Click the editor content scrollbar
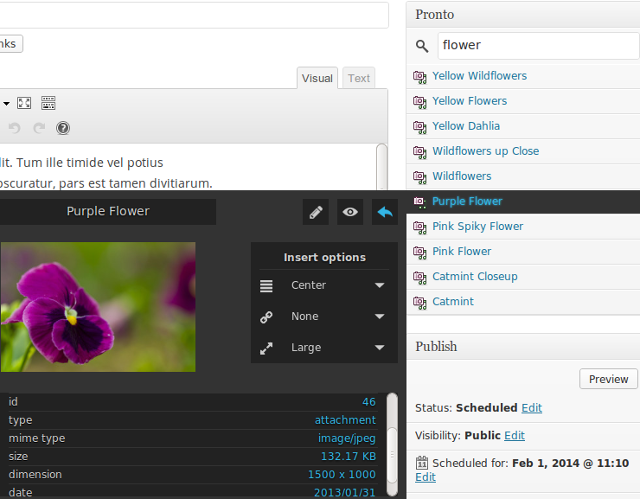The image size is (640, 499). tap(382, 166)
